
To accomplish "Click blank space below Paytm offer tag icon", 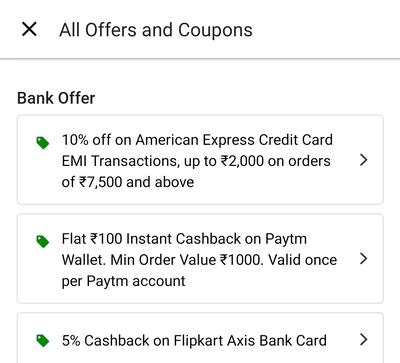I will 43,277.
